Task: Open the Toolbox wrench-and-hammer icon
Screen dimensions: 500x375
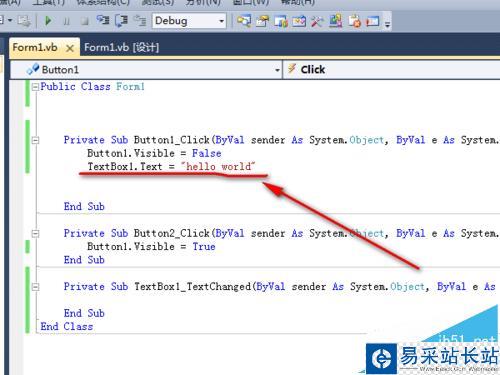Action: [317, 21]
